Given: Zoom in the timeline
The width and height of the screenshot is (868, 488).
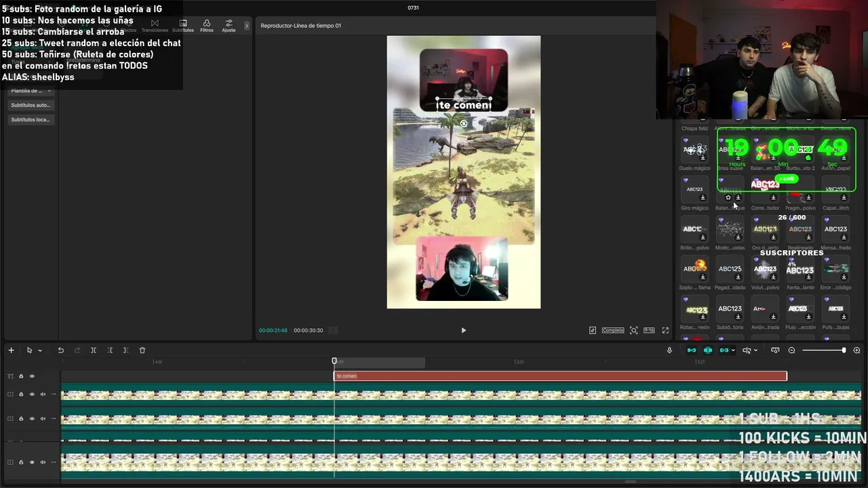Looking at the screenshot, I should pyautogui.click(x=856, y=350).
